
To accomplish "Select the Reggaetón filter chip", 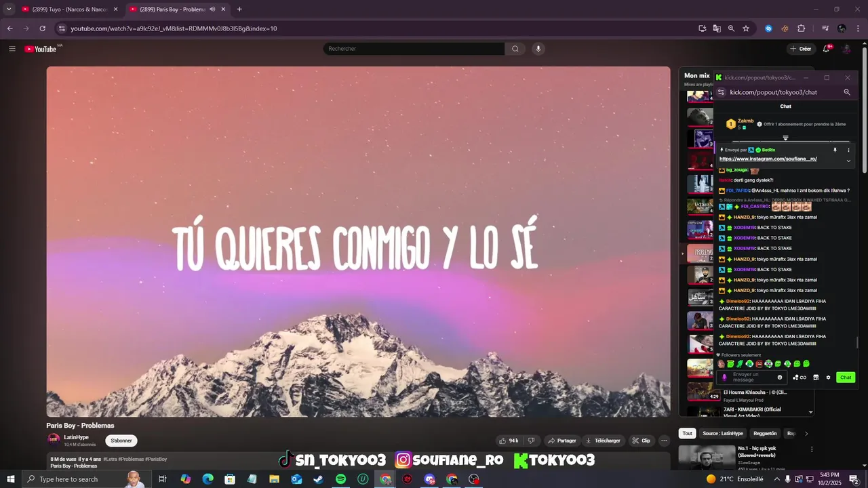I will pos(765,433).
